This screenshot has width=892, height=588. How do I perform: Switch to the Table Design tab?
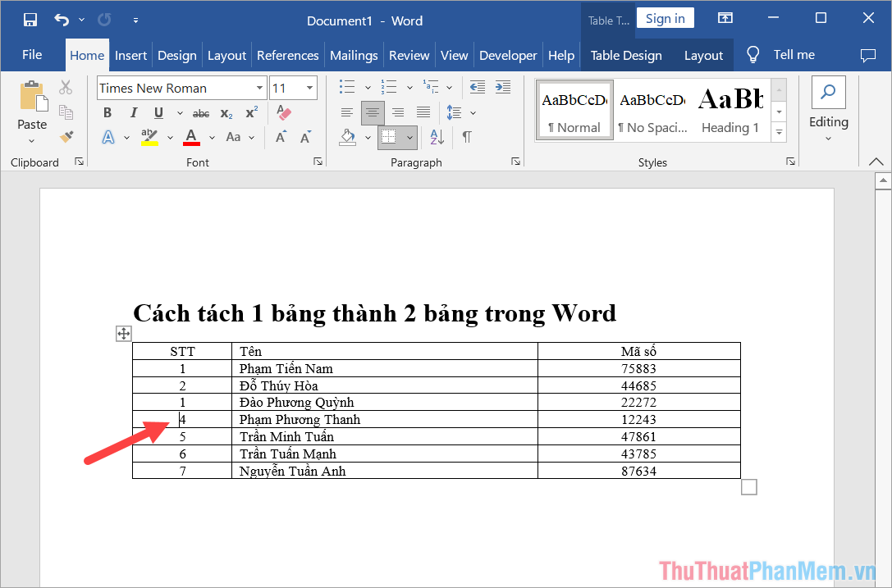tap(625, 55)
